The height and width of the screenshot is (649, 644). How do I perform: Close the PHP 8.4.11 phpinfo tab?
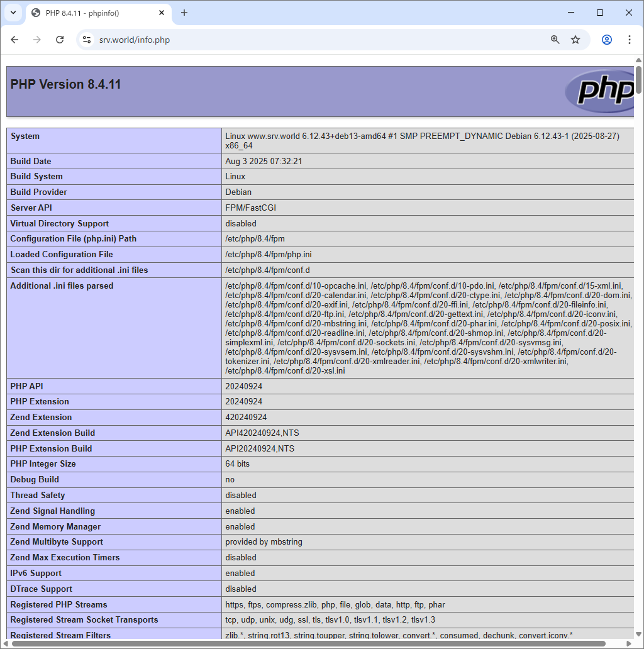(x=162, y=13)
